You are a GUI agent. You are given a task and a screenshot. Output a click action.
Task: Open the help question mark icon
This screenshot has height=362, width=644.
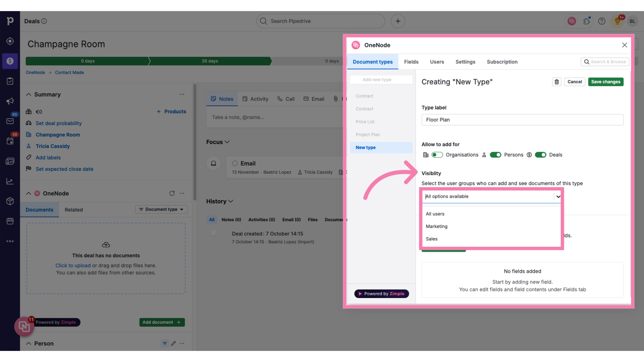tap(602, 21)
